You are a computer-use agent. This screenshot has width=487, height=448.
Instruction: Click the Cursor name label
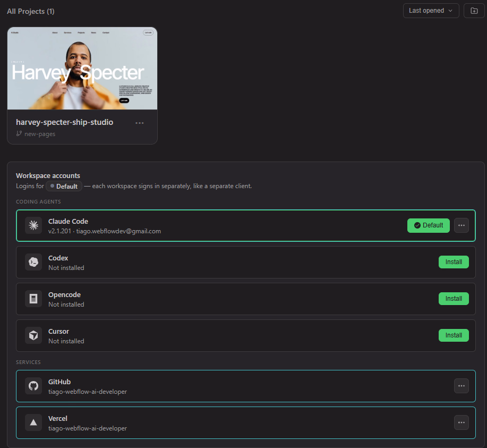point(58,332)
